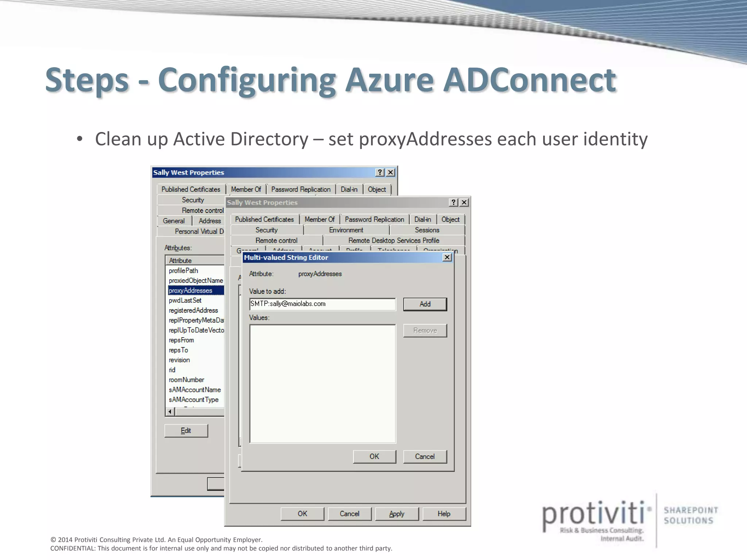Click left scroll arrow in attribute list

(170, 412)
